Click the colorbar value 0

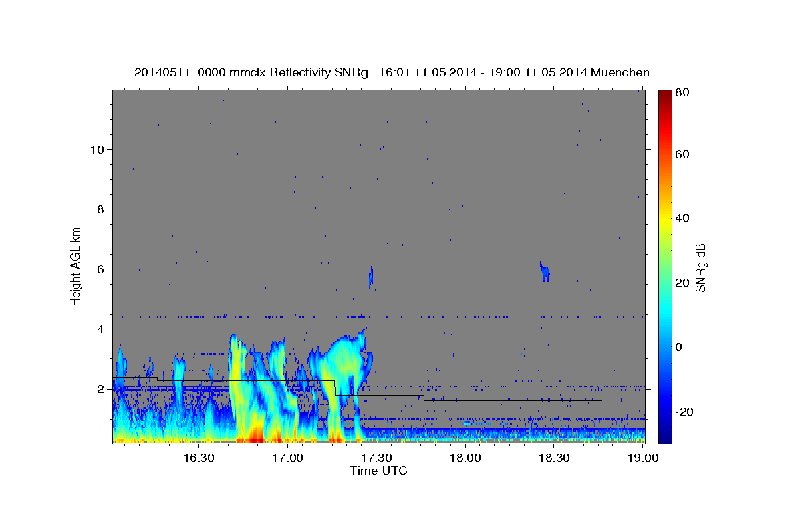click(x=678, y=347)
